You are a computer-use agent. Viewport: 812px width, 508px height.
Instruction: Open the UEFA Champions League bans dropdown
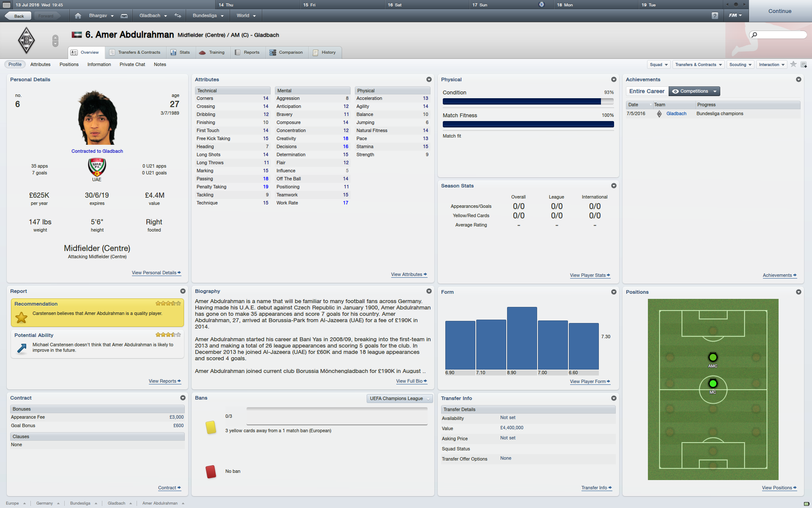coord(400,399)
